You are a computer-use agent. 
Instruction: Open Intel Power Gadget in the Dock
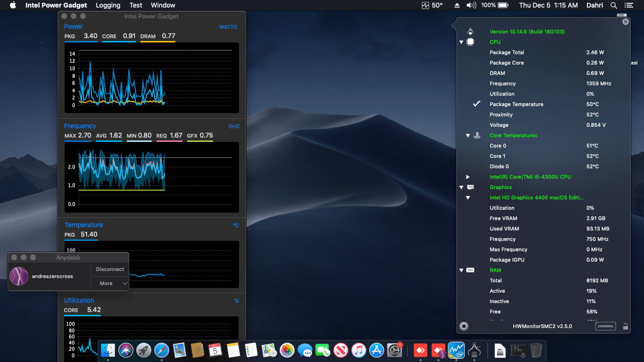point(456,350)
